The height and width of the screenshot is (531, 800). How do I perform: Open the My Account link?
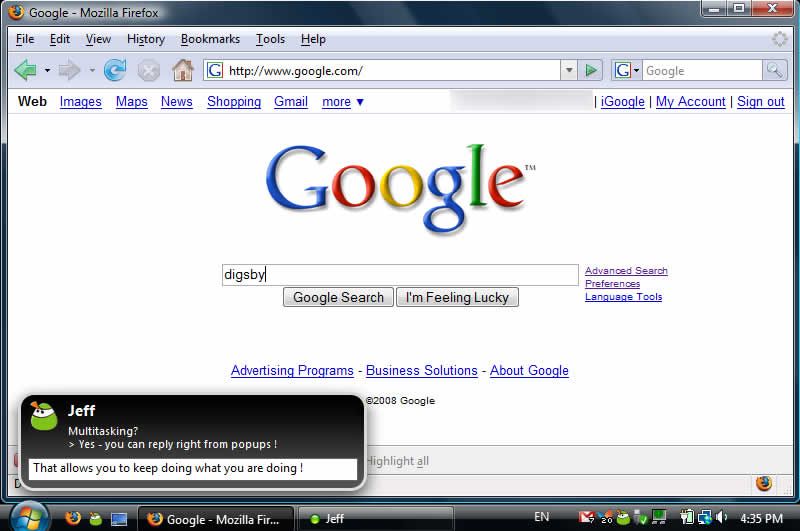(691, 102)
